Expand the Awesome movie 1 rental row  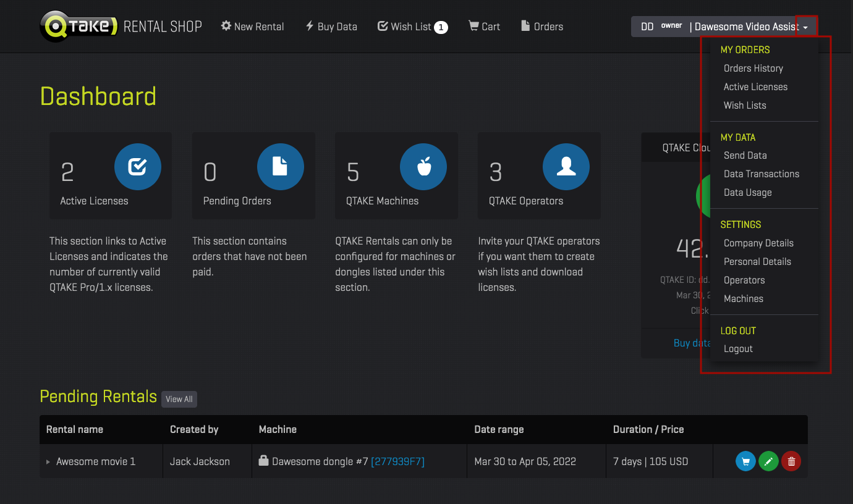click(49, 462)
